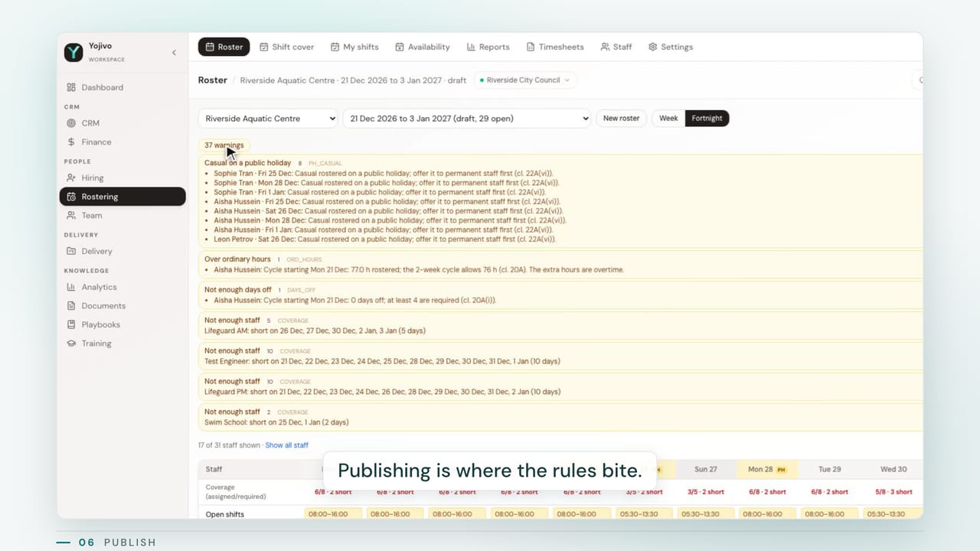The height and width of the screenshot is (551, 980).
Task: Open Delivery in the sidebar
Action: click(96, 251)
